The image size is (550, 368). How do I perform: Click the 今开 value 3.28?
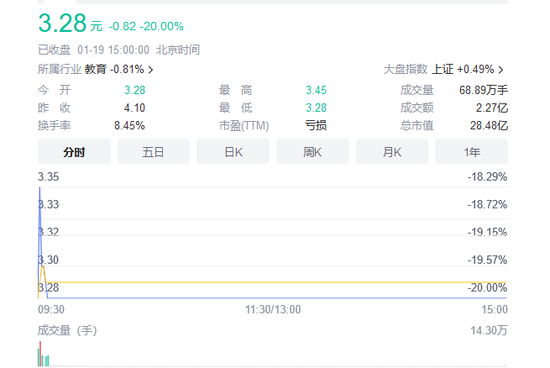[135, 90]
